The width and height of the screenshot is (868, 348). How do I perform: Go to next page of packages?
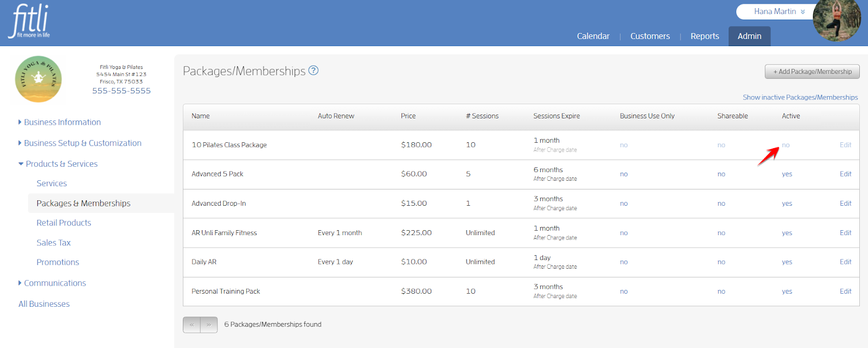pyautogui.click(x=209, y=325)
